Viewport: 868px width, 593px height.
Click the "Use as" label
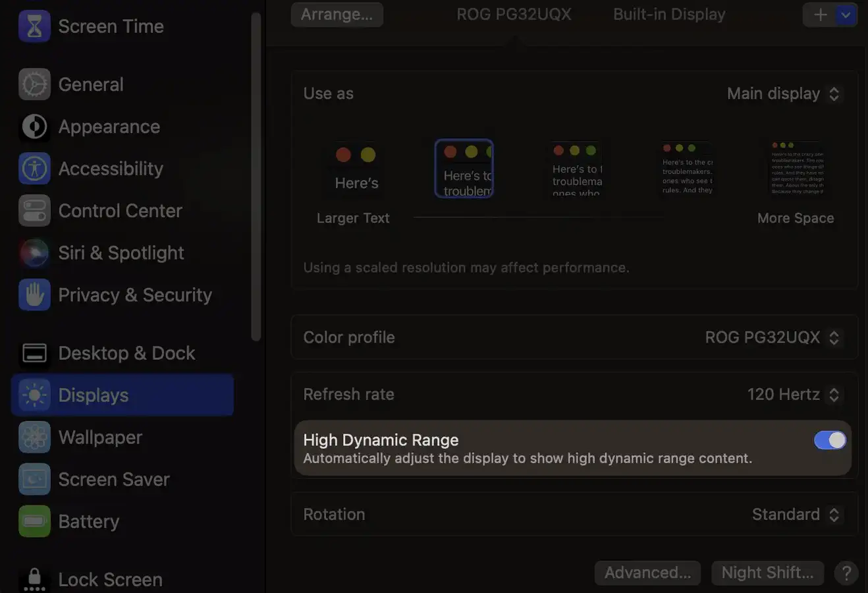click(328, 94)
